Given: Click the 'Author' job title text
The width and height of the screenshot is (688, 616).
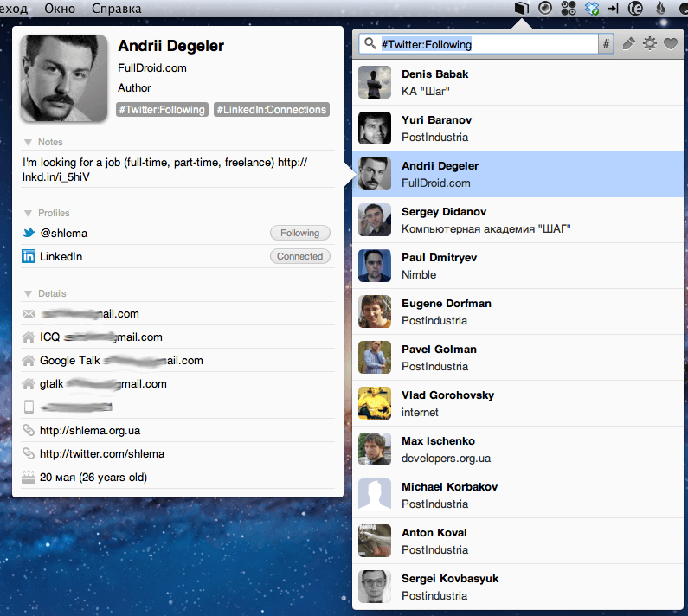Looking at the screenshot, I should tap(134, 87).
